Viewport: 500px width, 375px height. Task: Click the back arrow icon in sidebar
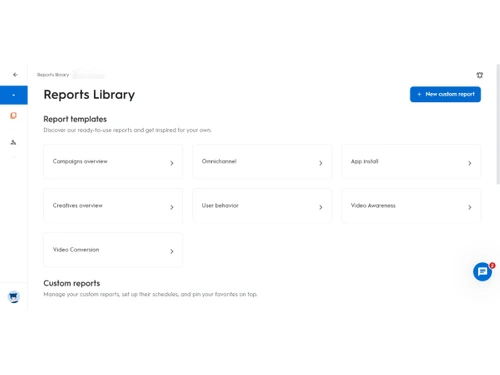tap(15, 75)
